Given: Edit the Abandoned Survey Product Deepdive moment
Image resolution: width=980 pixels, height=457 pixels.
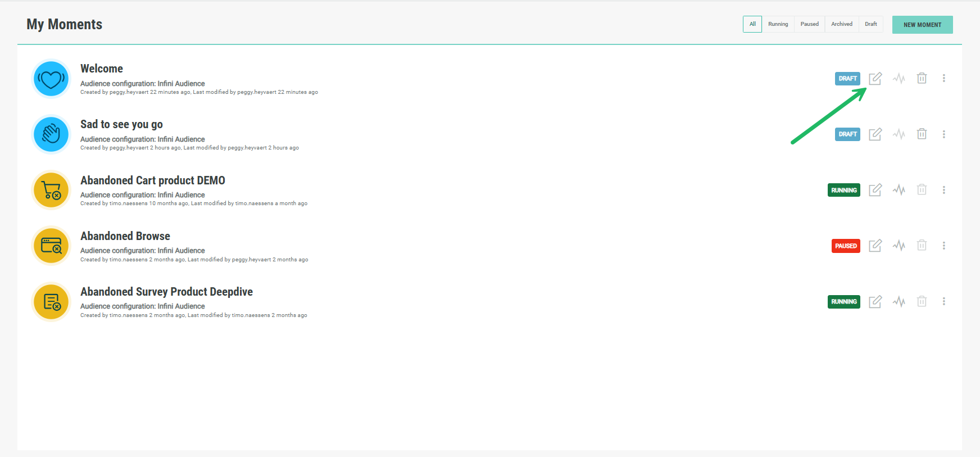Looking at the screenshot, I should pyautogui.click(x=875, y=302).
